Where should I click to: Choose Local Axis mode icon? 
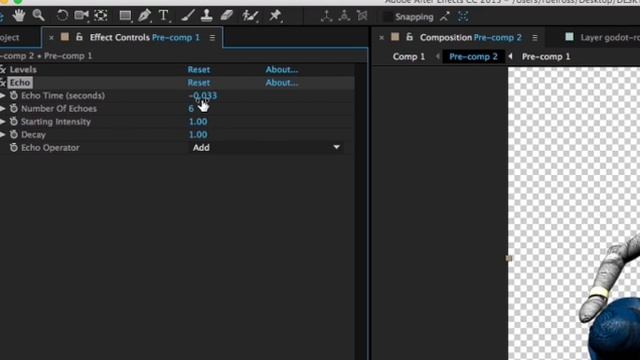[326, 16]
